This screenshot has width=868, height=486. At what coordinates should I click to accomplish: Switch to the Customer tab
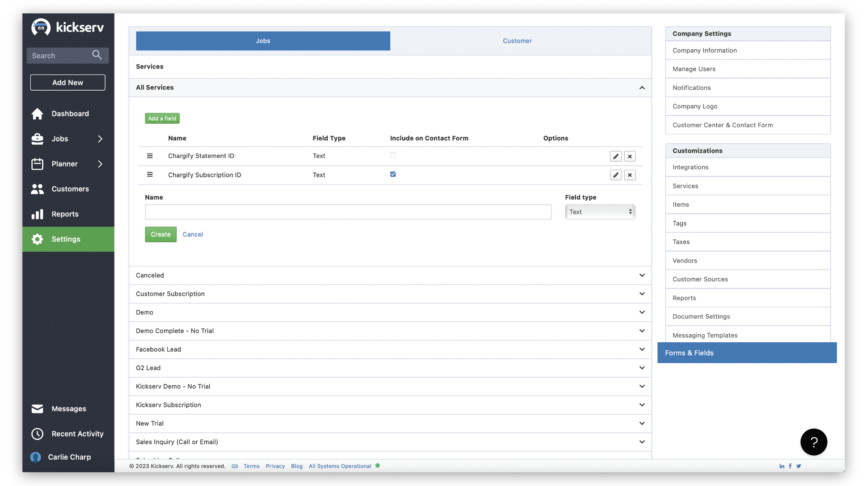pyautogui.click(x=517, y=41)
